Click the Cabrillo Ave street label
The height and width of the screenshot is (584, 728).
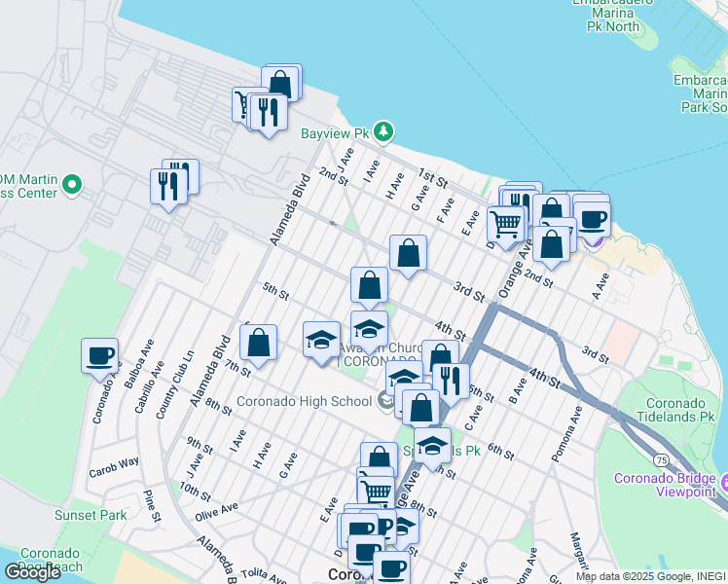(150, 387)
